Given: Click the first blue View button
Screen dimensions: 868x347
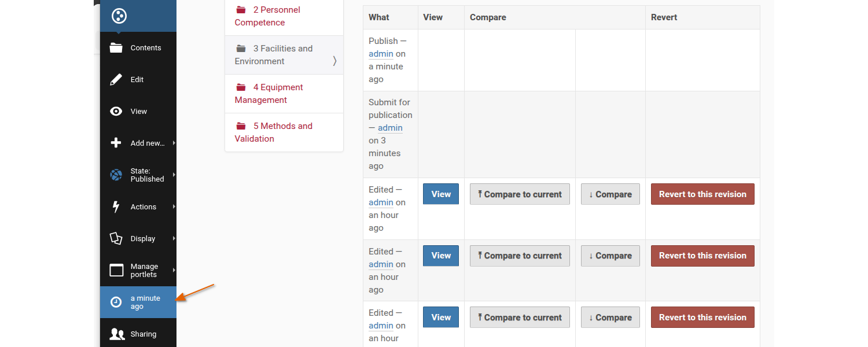Looking at the screenshot, I should click(441, 194).
